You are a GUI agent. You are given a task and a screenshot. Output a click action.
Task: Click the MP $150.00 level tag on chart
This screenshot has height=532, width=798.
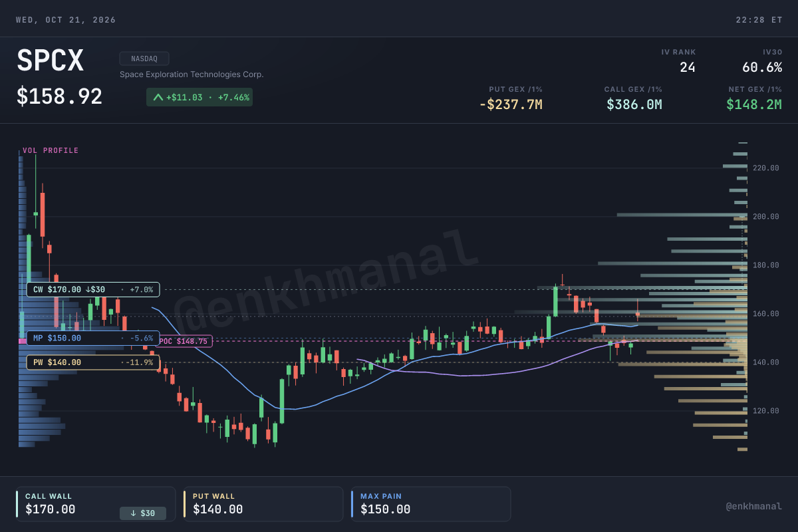pos(93,338)
